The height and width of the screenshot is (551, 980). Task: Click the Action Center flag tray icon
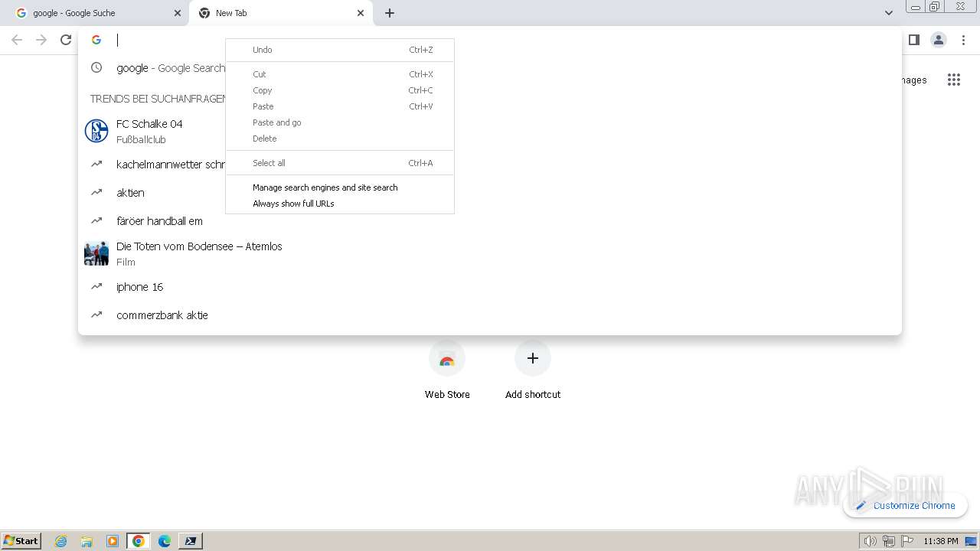click(x=907, y=541)
